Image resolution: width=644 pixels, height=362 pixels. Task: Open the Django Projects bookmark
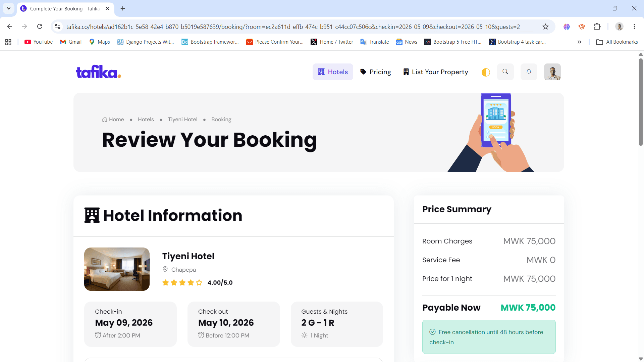pos(146,42)
